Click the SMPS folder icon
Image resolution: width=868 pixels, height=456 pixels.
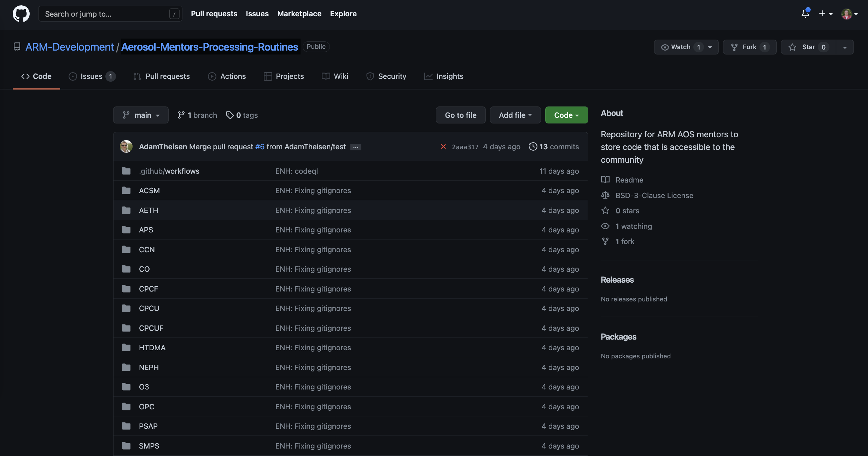126,446
